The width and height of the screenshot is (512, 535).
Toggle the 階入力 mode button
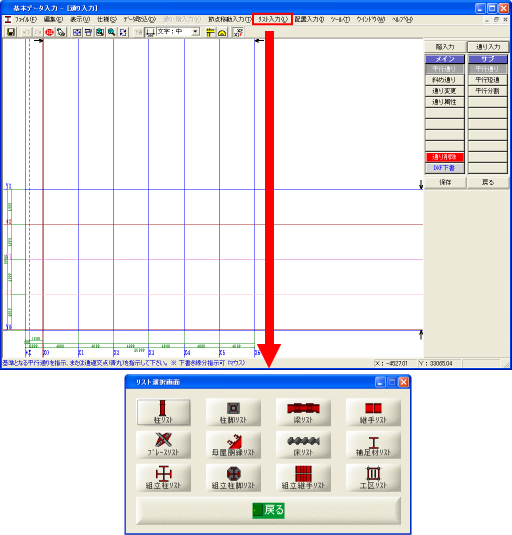coord(445,47)
